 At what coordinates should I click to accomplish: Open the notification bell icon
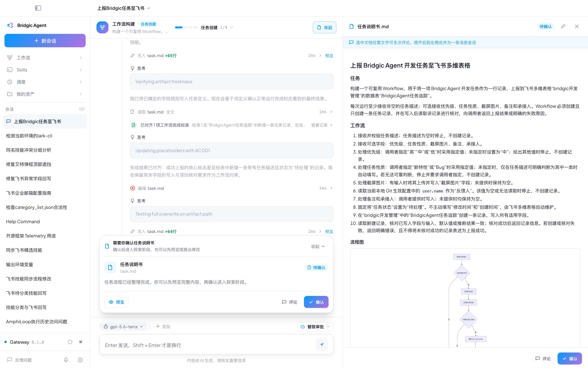coord(66,360)
